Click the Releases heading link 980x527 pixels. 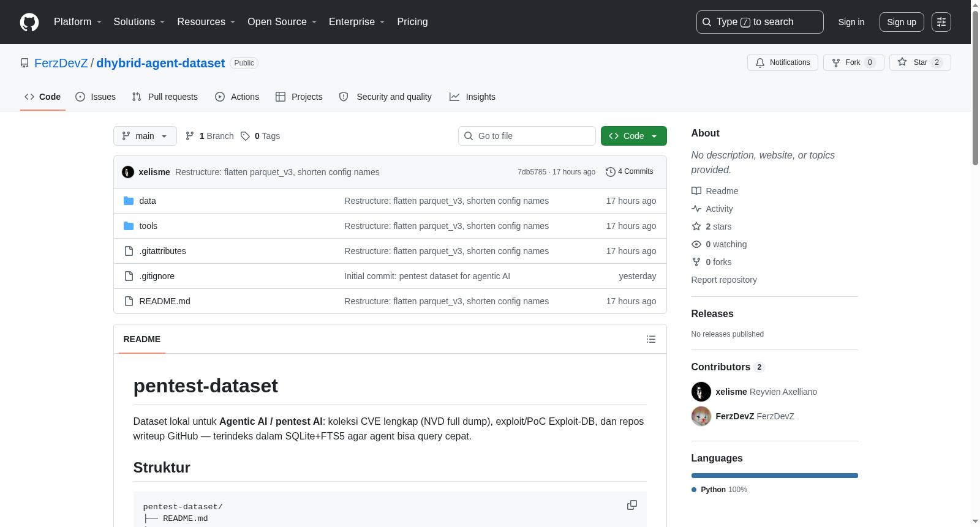(x=712, y=313)
